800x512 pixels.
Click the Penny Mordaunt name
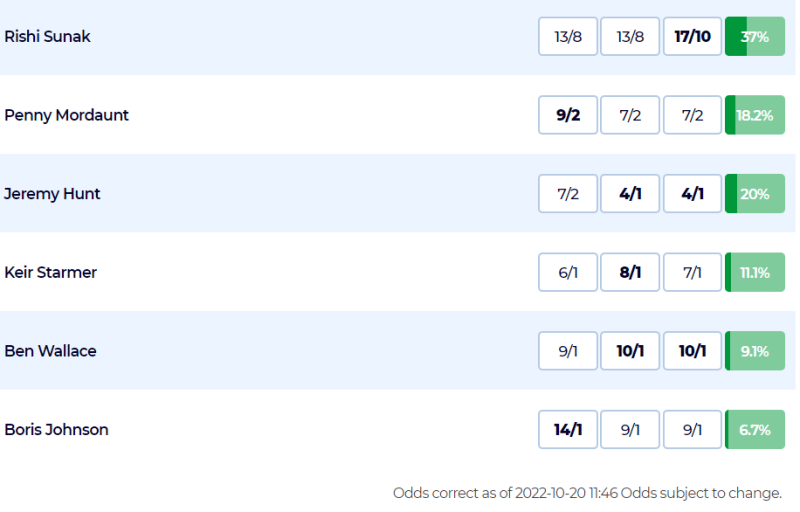[66, 115]
